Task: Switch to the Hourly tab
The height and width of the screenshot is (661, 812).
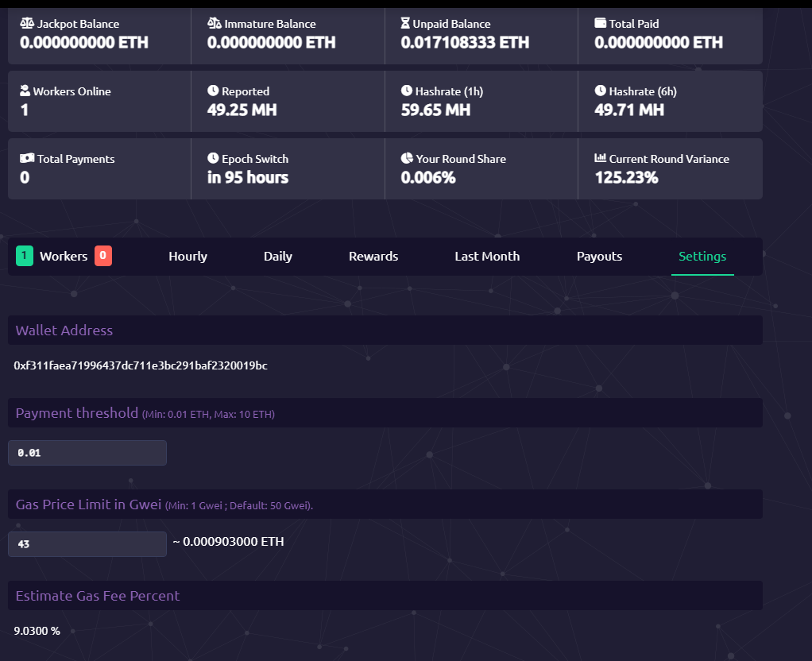Action: click(188, 256)
